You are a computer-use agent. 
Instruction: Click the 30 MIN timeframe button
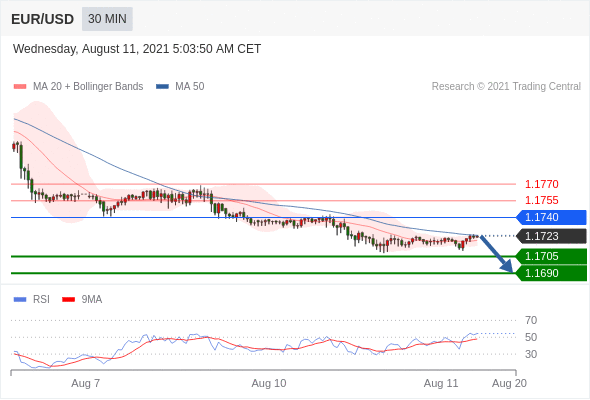click(107, 19)
